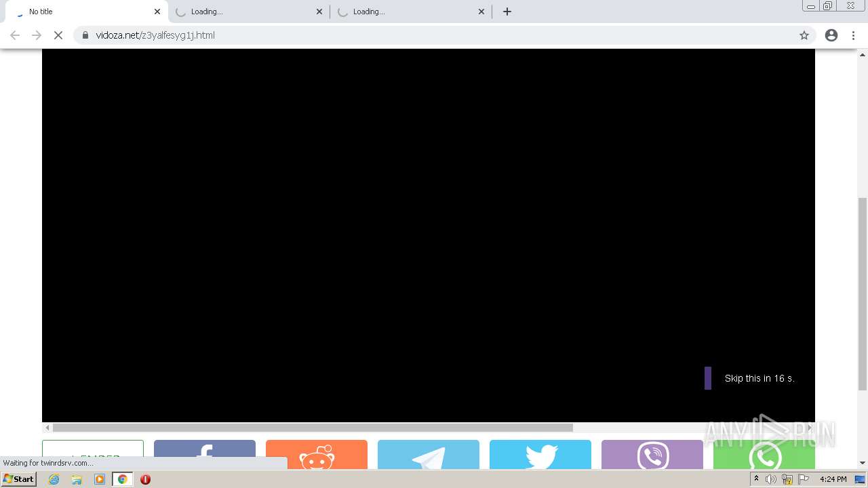
Task: Share on Facebook
Action: [x=205, y=454]
